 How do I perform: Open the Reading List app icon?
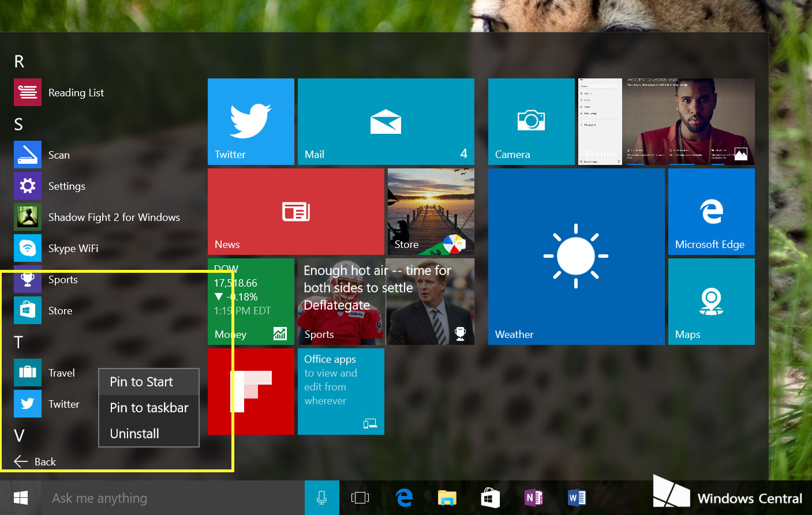tap(28, 92)
